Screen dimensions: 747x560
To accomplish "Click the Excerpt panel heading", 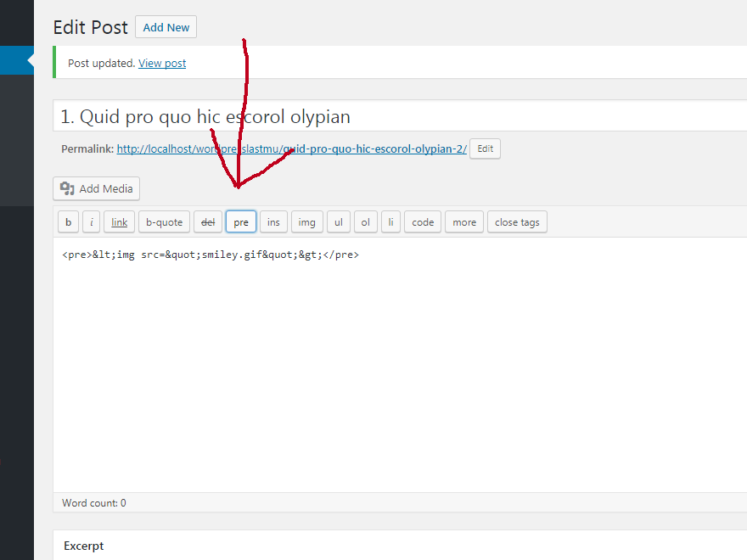I will coord(84,546).
